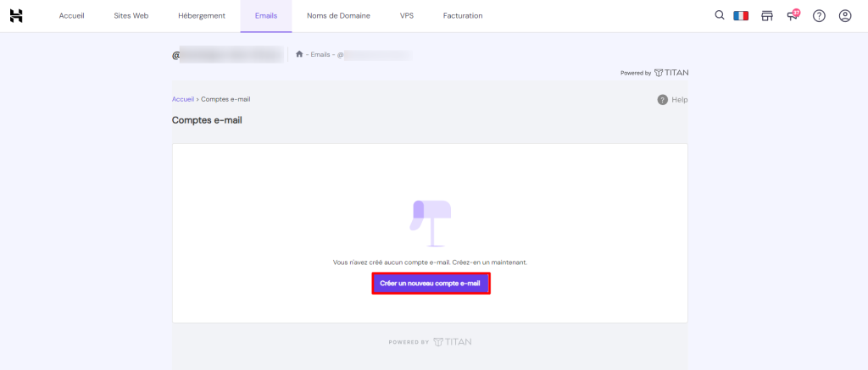Go to the Accueil menu item

pyautogui.click(x=72, y=15)
